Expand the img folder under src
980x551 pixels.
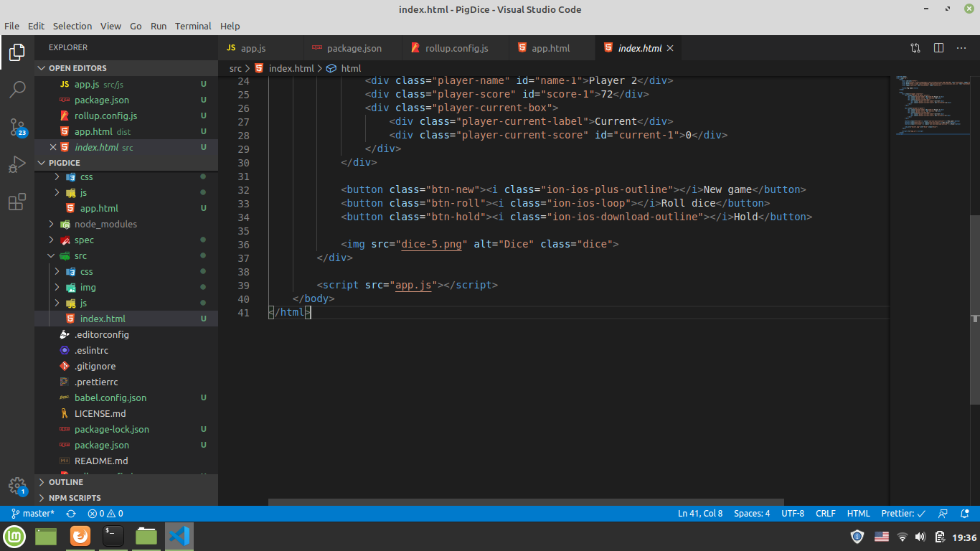(126, 287)
